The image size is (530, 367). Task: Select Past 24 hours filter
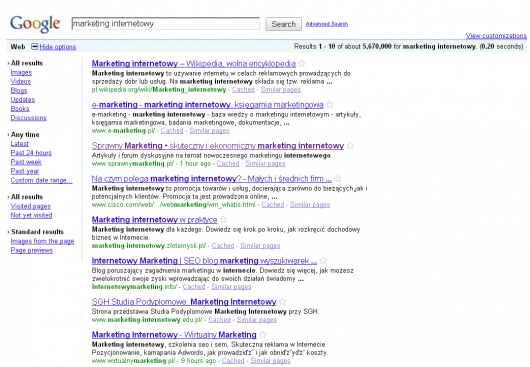[x=31, y=153]
